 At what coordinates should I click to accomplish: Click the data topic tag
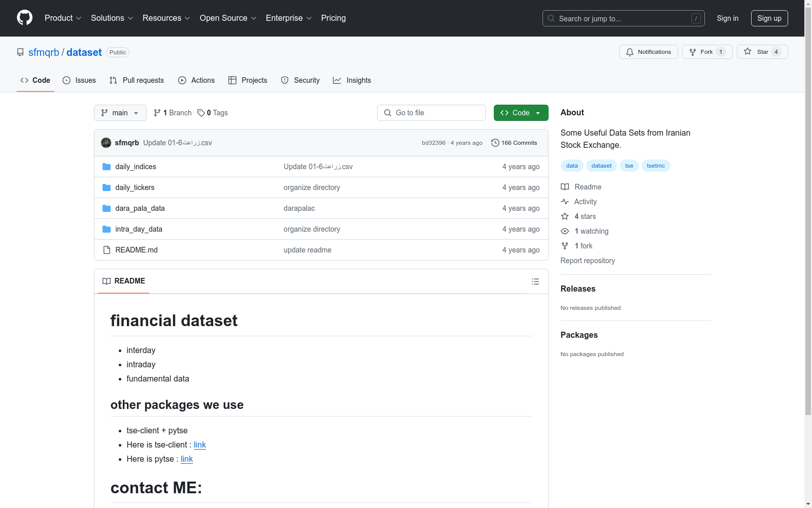572,166
